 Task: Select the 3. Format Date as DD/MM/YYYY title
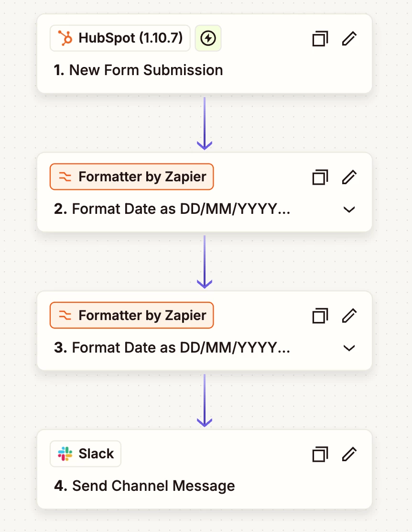pyautogui.click(x=172, y=347)
